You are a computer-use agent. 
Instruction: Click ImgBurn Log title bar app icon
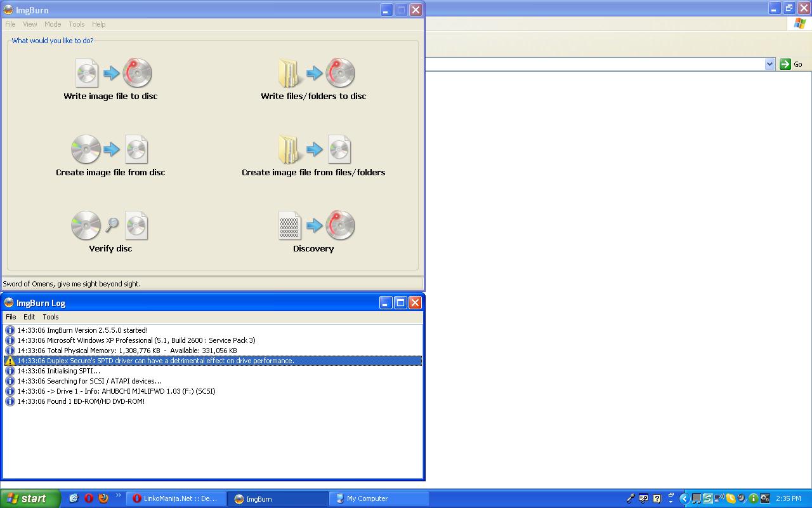[8, 303]
